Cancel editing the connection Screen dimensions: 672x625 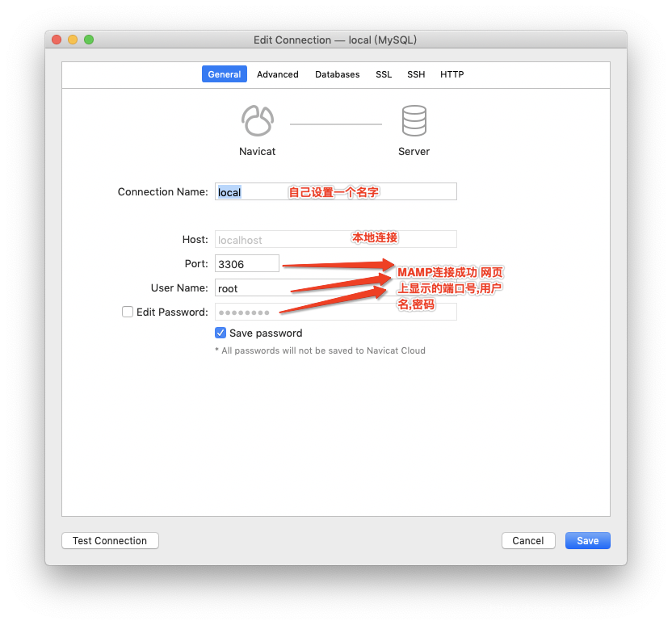click(528, 540)
